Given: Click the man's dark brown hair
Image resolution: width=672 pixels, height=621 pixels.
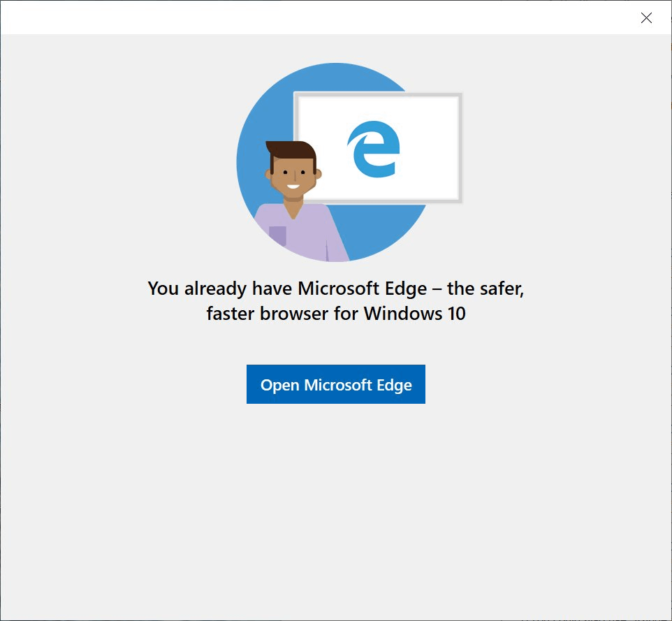Looking at the screenshot, I should [292, 151].
